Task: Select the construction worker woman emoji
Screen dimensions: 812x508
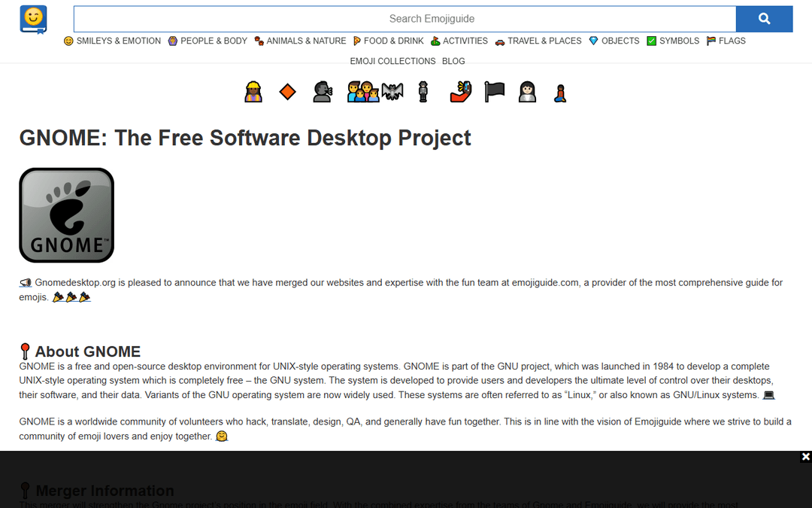Action: coord(253,93)
